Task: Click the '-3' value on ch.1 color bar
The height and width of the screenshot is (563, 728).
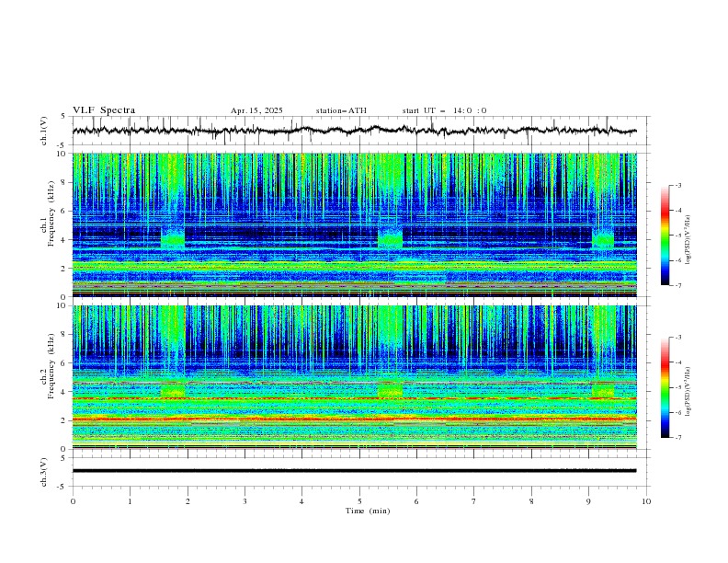Action: [677, 185]
